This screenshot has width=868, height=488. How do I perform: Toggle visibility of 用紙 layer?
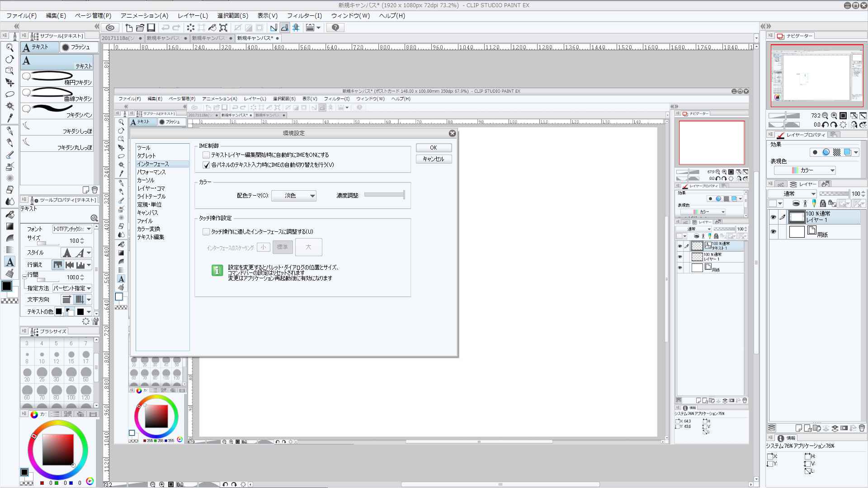(x=773, y=232)
